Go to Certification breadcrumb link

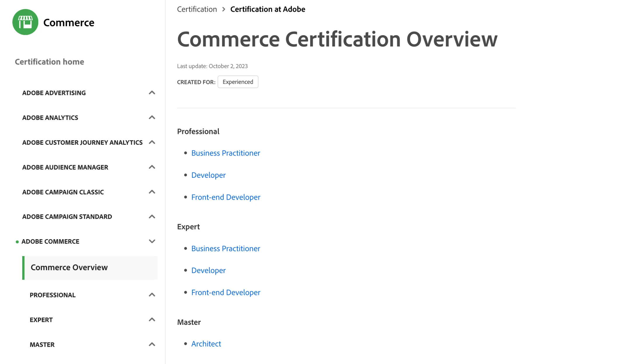(197, 9)
